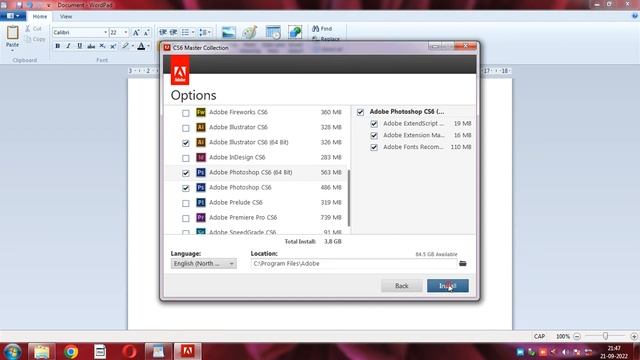The height and width of the screenshot is (360, 640).
Task: Click the Back button in installer
Action: [402, 286]
